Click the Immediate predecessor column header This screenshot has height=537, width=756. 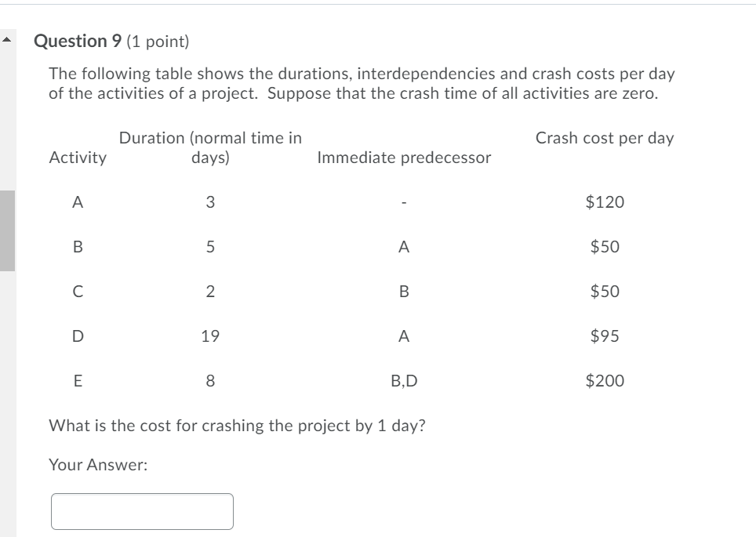pos(404,157)
